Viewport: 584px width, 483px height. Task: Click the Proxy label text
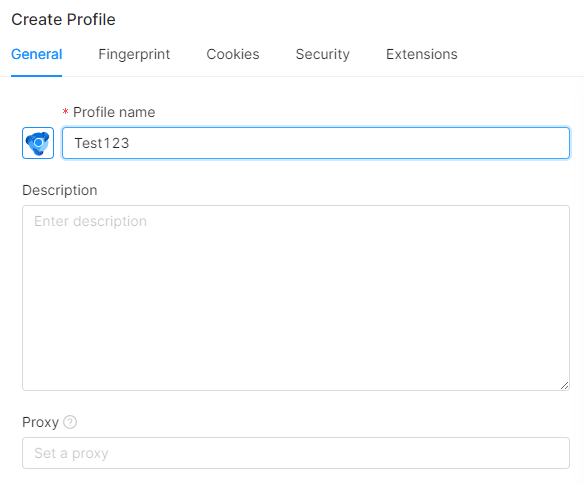pyautogui.click(x=41, y=422)
